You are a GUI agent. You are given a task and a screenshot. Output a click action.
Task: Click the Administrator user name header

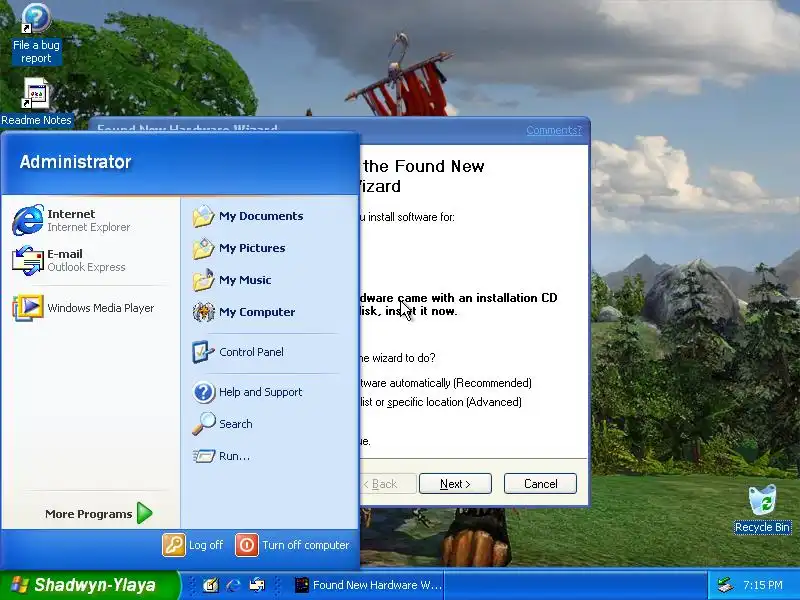click(x=76, y=162)
